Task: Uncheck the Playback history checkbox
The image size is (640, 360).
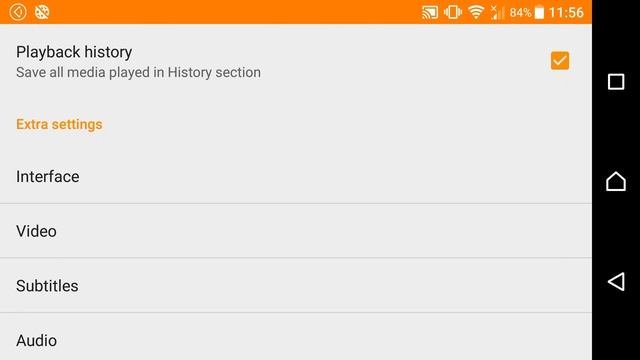Action: coord(560,61)
